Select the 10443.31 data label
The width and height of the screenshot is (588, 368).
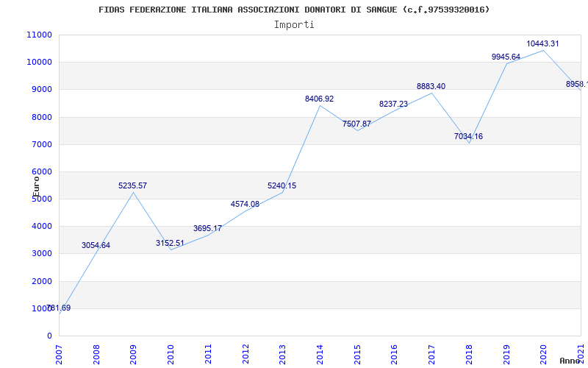point(542,43)
